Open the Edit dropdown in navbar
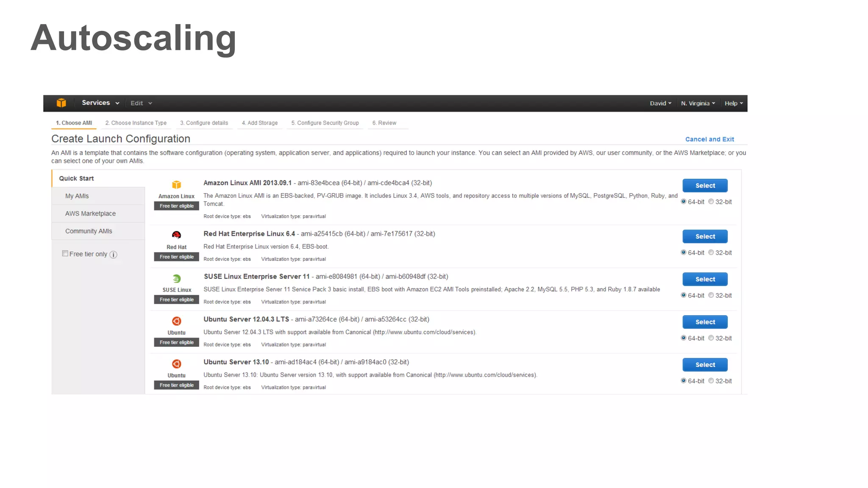This screenshot has height=488, width=868. 141,103
